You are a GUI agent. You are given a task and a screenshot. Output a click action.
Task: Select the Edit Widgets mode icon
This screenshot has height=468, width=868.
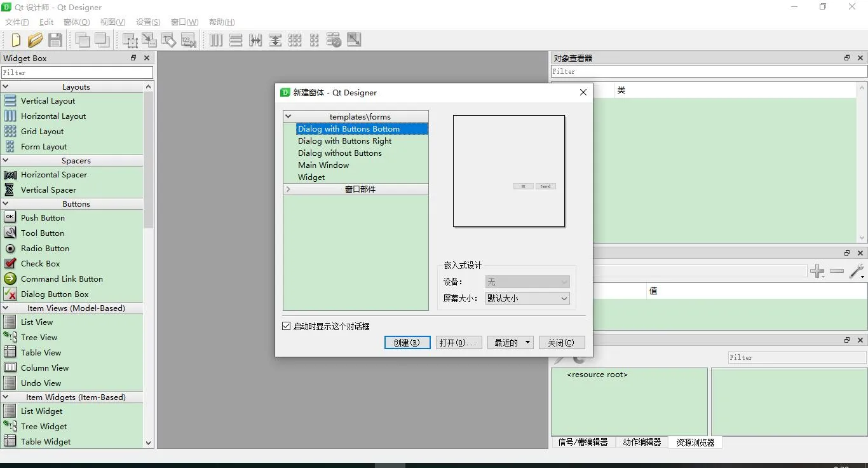coord(130,40)
